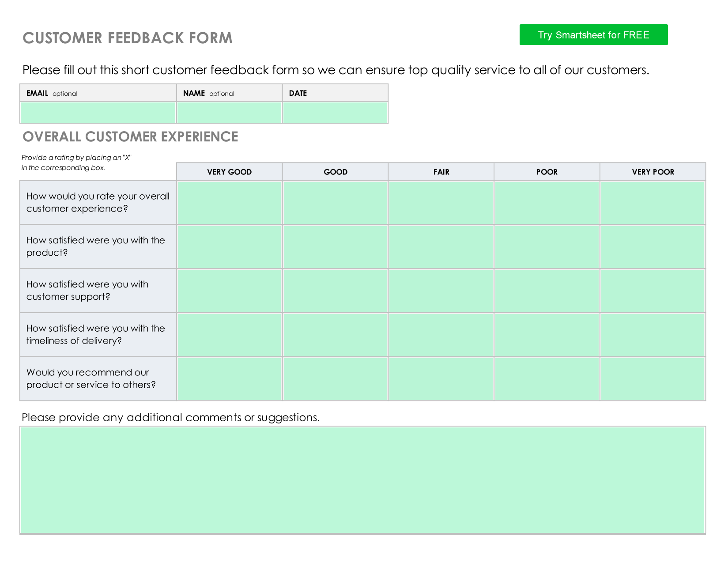This screenshot has height=563, width=728.
Task: Mark Very Good for timeliness of delivery
Action: 229,335
